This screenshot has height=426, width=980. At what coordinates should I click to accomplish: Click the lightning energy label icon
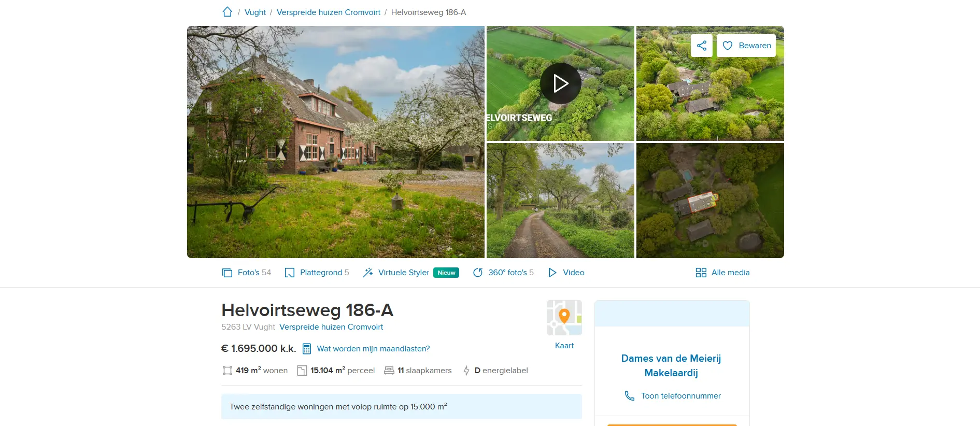click(466, 371)
